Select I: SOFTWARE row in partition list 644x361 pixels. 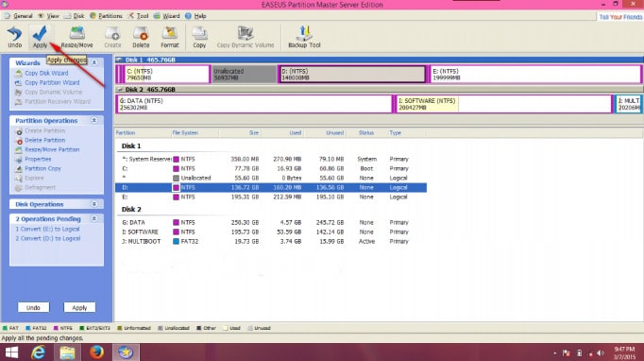(x=271, y=232)
